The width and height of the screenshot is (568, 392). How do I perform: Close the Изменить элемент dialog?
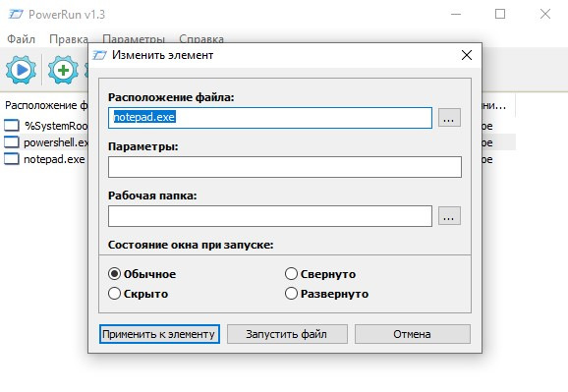pyautogui.click(x=467, y=55)
